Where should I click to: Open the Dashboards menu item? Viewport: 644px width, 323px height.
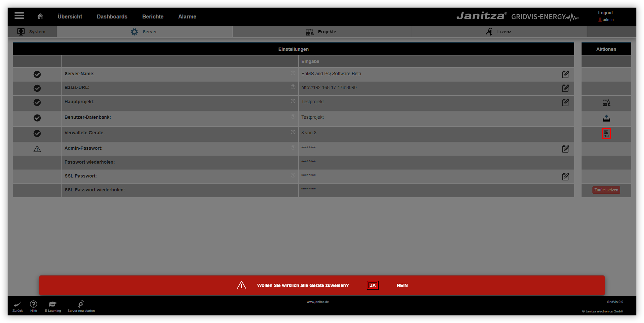click(112, 16)
